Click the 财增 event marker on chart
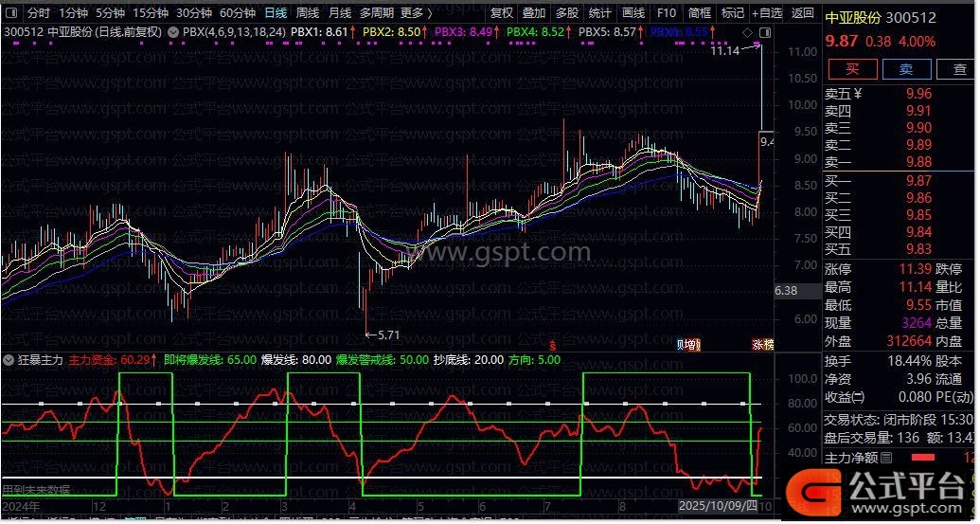This screenshot has height=524, width=980. (690, 343)
